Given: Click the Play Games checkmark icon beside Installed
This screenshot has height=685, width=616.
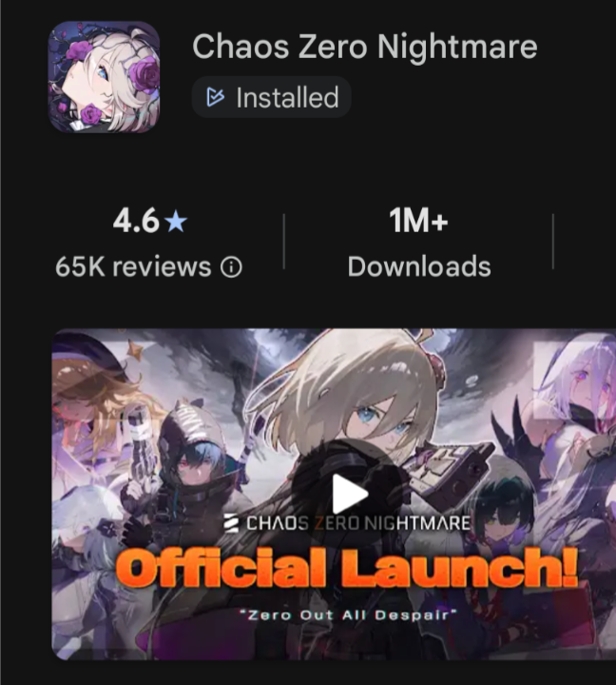Looking at the screenshot, I should coord(215,97).
